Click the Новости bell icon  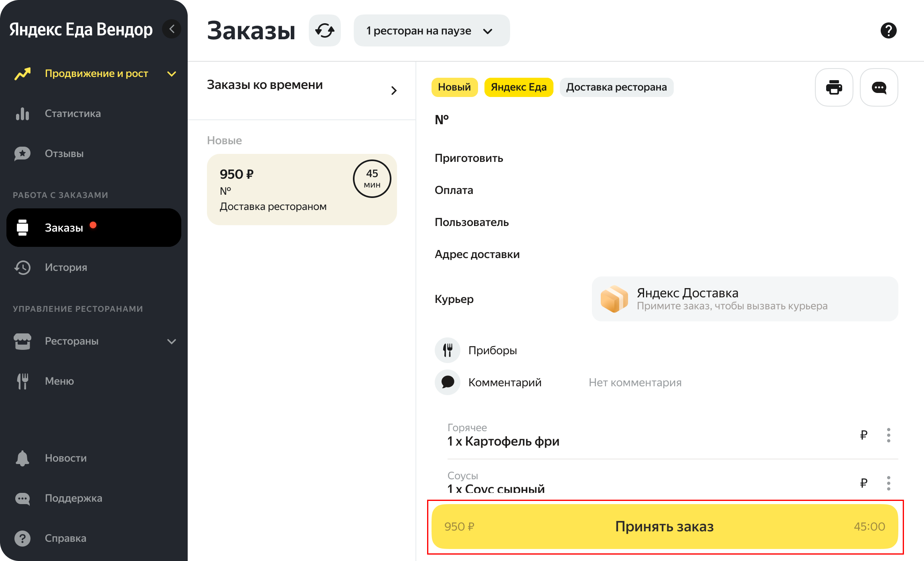(x=22, y=458)
